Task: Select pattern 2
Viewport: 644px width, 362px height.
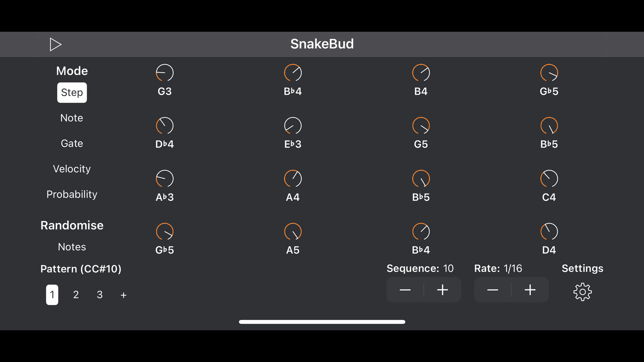Action: pyautogui.click(x=76, y=295)
